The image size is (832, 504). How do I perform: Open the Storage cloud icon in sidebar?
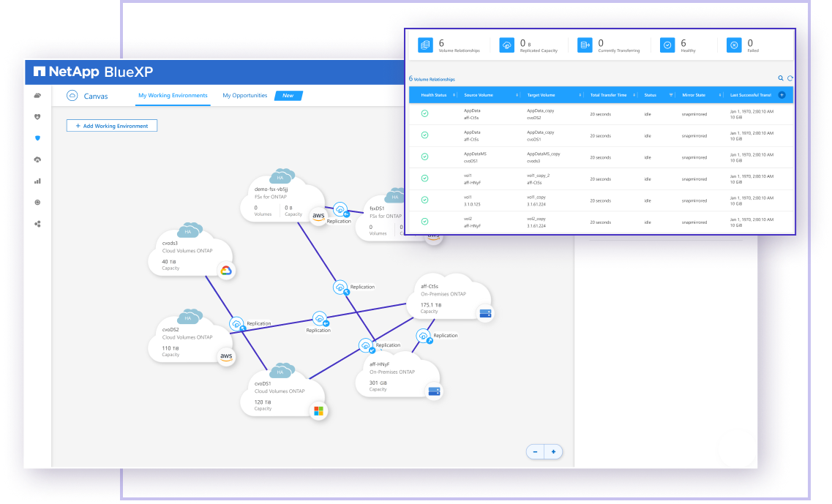click(37, 96)
